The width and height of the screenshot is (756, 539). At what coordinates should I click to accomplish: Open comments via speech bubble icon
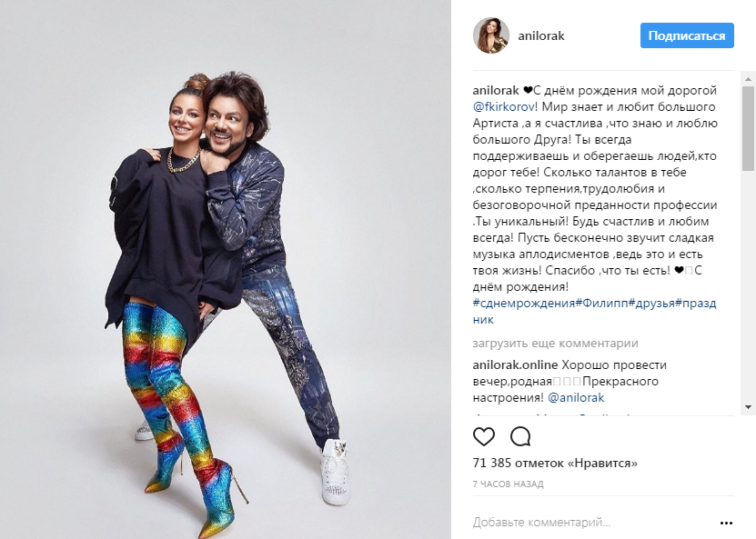[520, 436]
